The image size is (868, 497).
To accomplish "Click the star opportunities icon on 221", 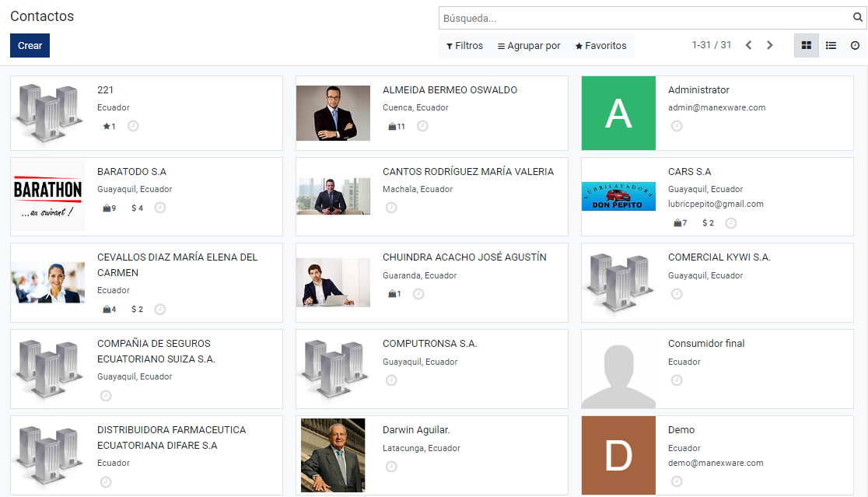I will [x=109, y=126].
